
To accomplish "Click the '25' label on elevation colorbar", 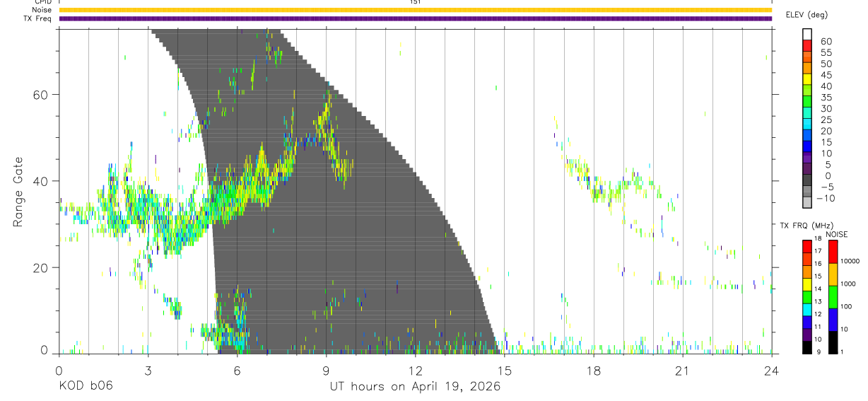I will pyautogui.click(x=826, y=120).
